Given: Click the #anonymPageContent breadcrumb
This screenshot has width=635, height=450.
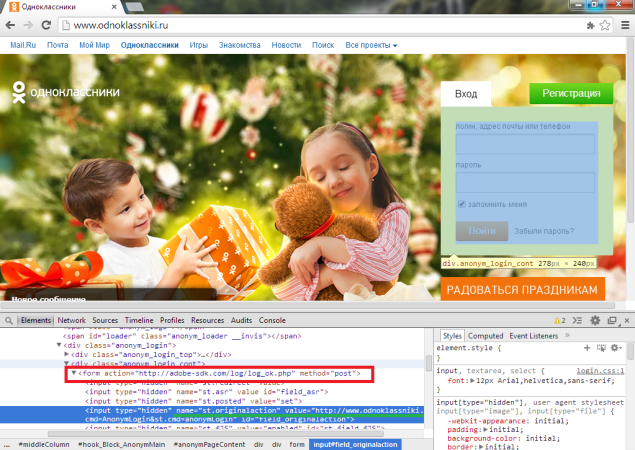Looking at the screenshot, I should [x=209, y=444].
